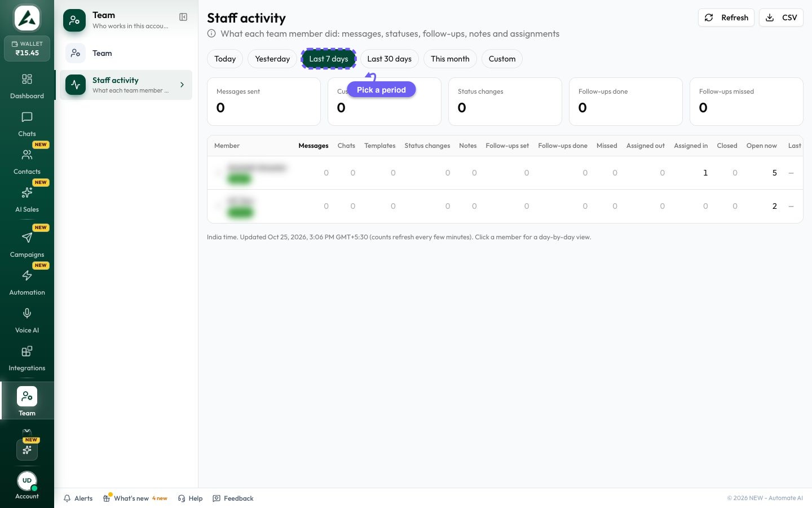Click the sparkle icon above Account
The height and width of the screenshot is (508, 812).
coord(27,450)
